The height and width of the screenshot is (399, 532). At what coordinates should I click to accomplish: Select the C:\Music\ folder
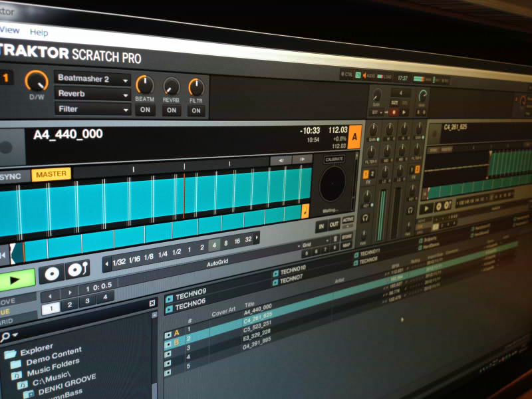click(x=51, y=378)
